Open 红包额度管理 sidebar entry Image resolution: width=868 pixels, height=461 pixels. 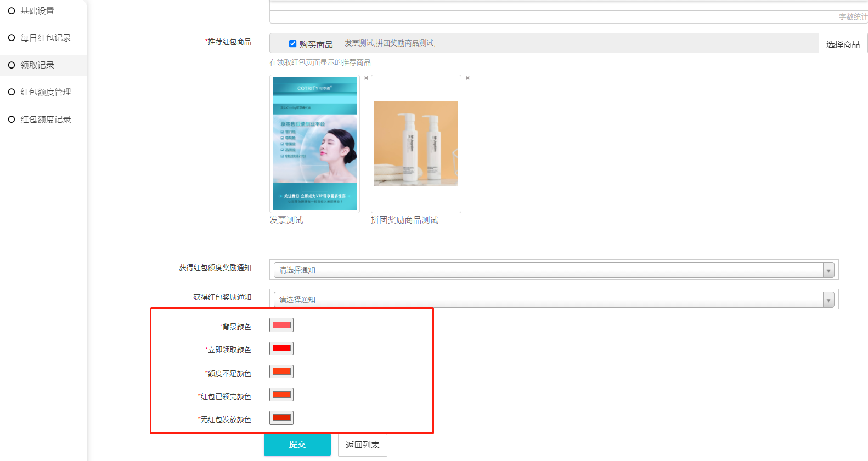(46, 92)
